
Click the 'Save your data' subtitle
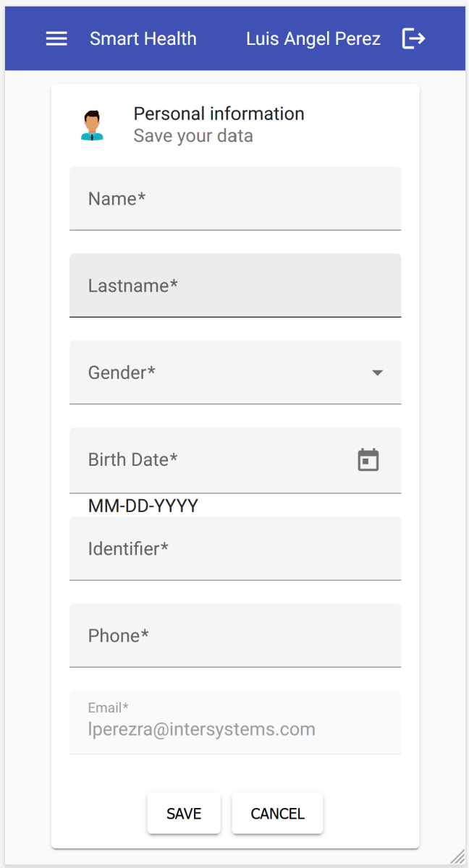point(193,136)
